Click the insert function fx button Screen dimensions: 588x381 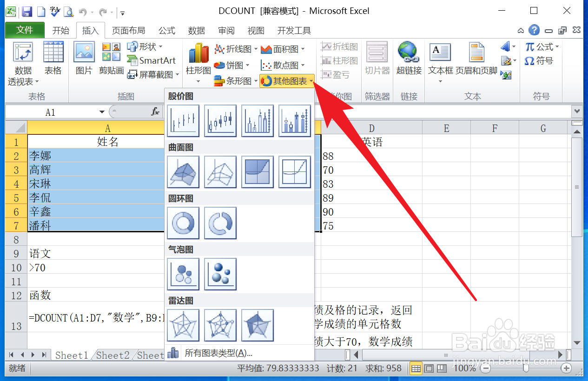click(156, 112)
